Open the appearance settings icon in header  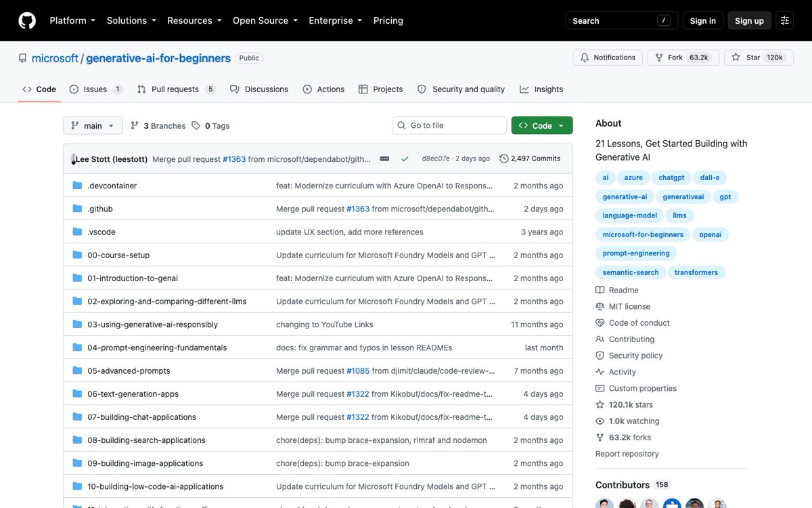(x=784, y=20)
